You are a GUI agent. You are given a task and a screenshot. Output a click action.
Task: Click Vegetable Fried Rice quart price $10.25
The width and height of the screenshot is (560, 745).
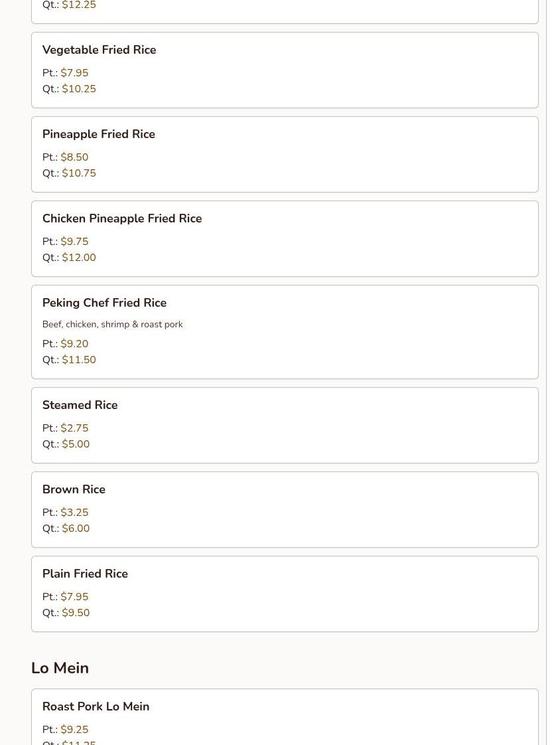click(78, 89)
